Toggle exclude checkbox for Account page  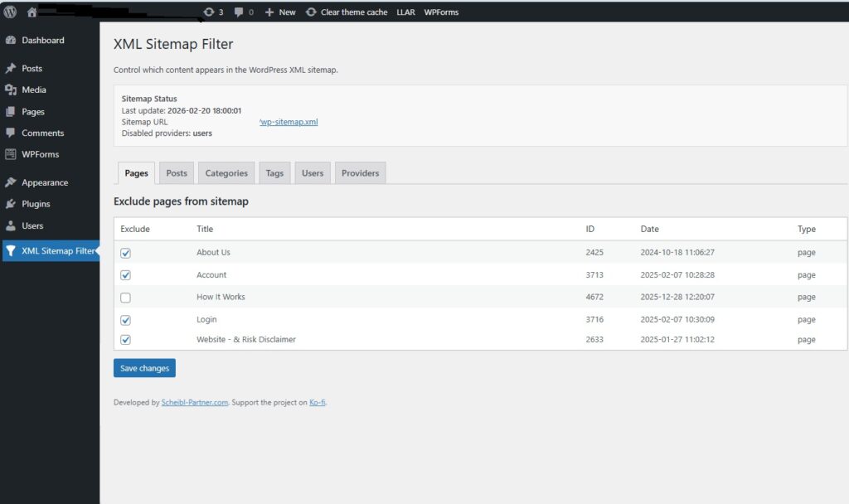coord(125,275)
